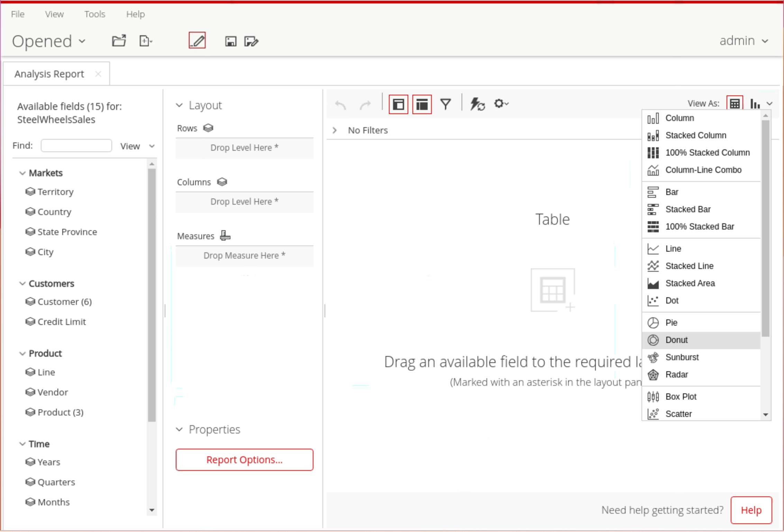Click the Open file folder icon
The image size is (784, 532).
119,41
